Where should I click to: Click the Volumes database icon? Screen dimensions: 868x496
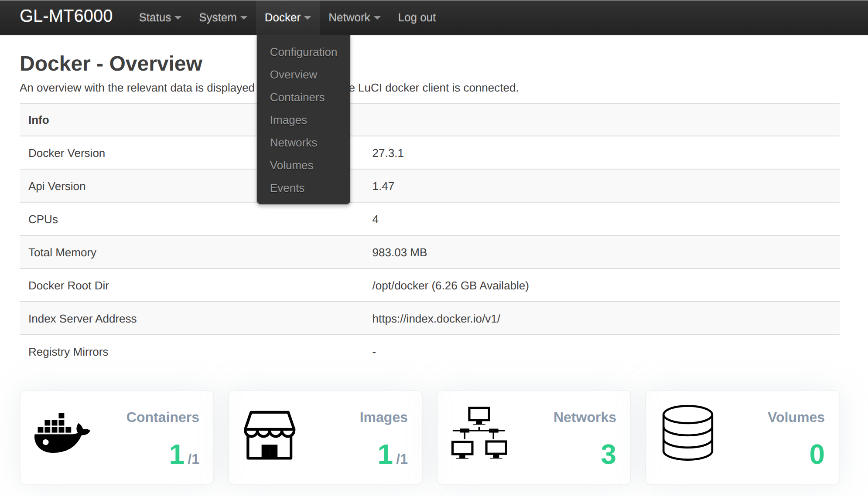click(x=687, y=433)
